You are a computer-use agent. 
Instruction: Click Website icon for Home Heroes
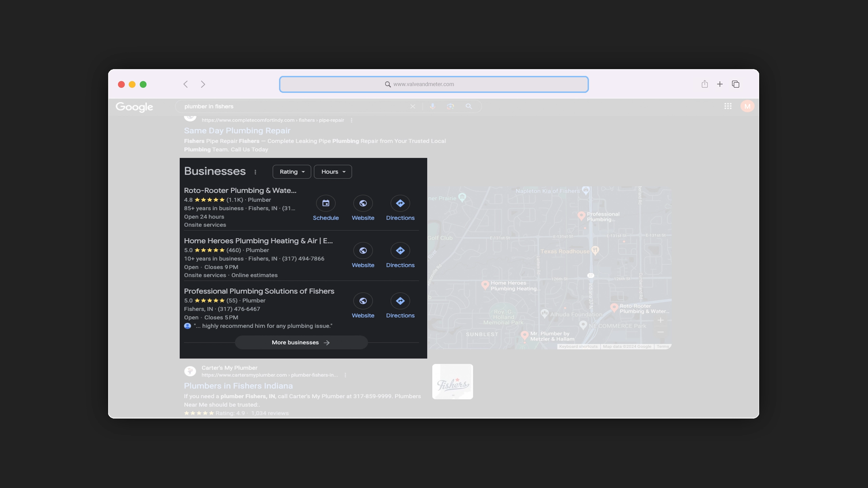tap(363, 250)
